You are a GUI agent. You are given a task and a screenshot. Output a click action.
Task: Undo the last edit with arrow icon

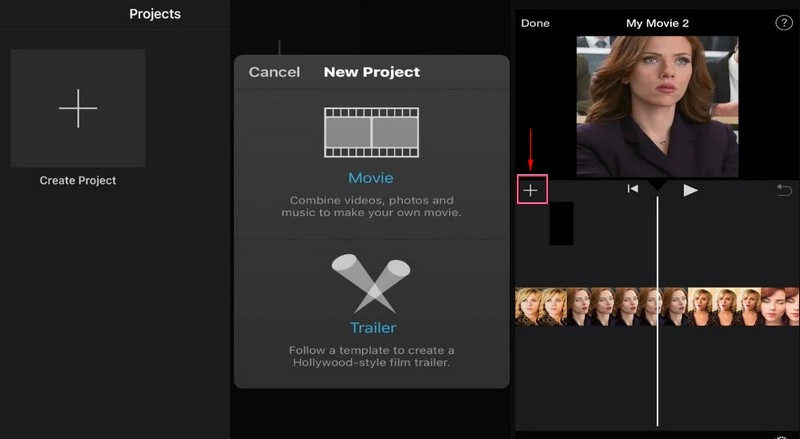coord(784,190)
